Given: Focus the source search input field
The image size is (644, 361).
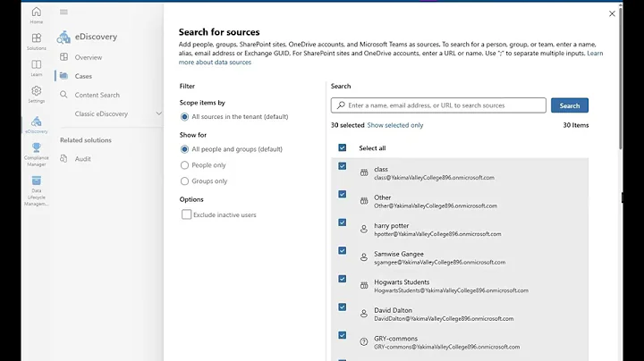Looking at the screenshot, I should point(438,105).
